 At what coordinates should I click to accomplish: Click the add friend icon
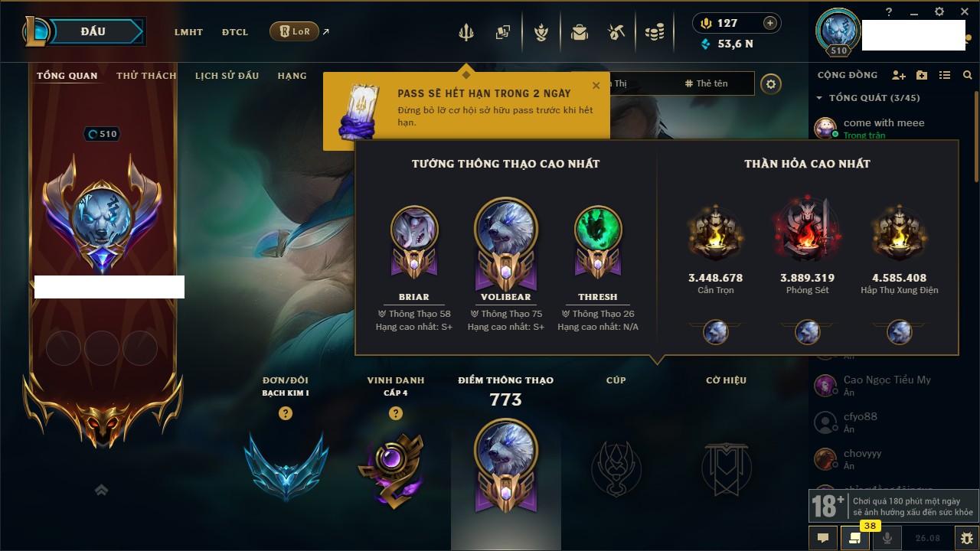point(899,75)
